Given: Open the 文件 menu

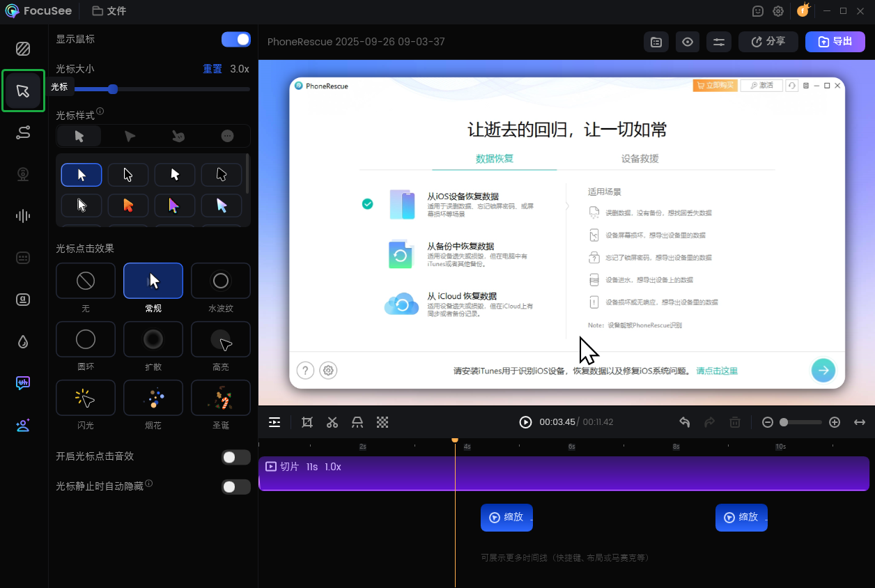Looking at the screenshot, I should 109,11.
